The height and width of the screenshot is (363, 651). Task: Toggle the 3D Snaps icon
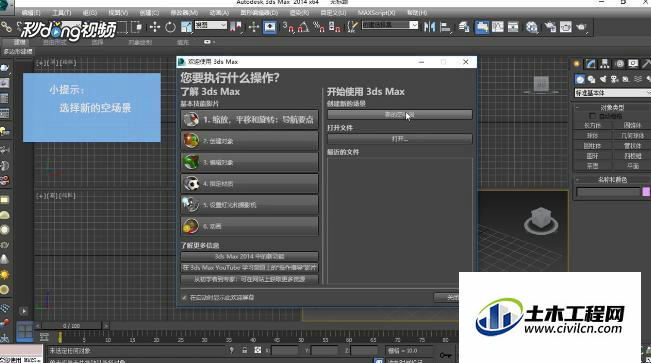point(288,27)
